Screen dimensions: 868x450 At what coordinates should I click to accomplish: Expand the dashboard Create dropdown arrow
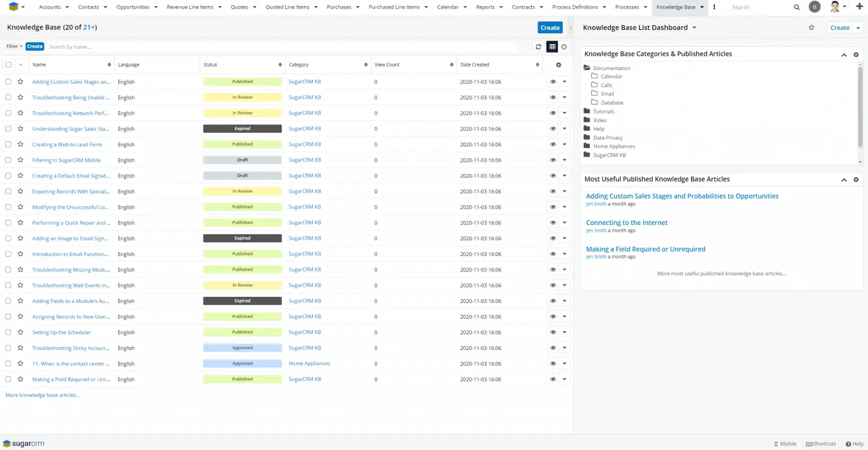(858, 28)
